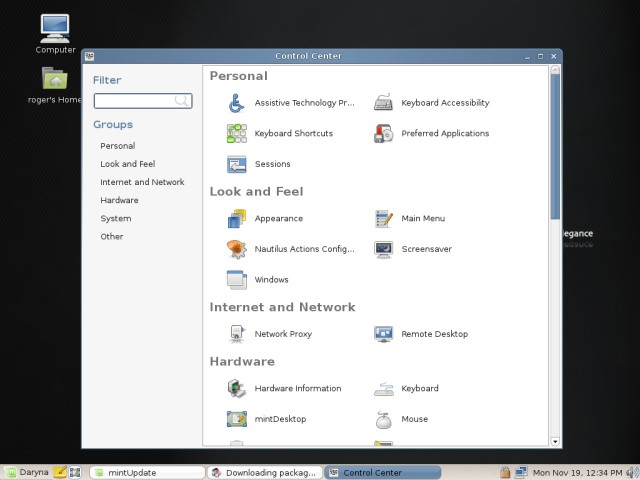
Task: Open the Daryna menu button
Action: pos(27,473)
